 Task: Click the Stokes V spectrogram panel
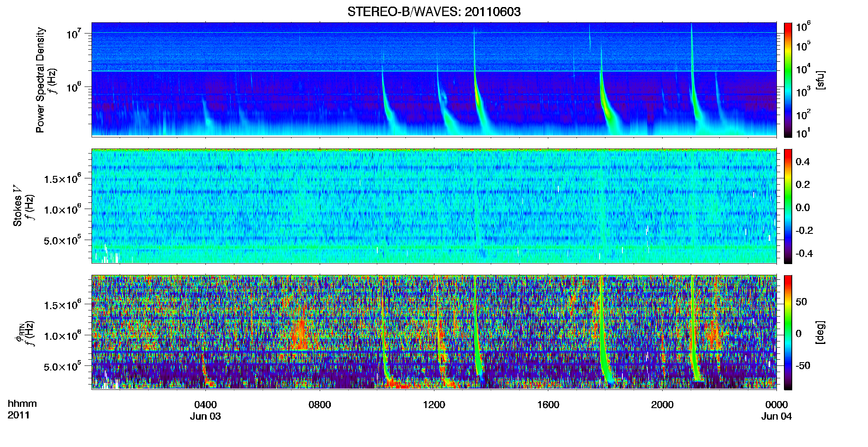click(x=434, y=206)
